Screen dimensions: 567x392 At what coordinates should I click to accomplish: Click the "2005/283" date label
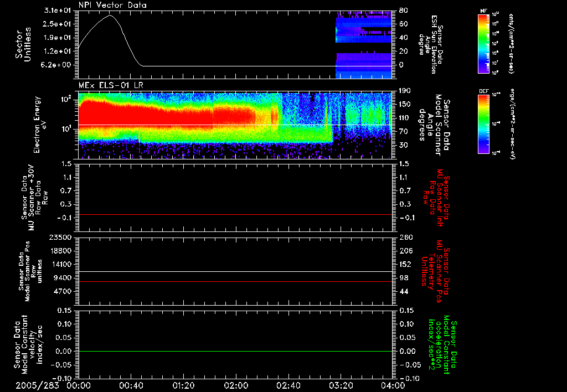[37, 385]
